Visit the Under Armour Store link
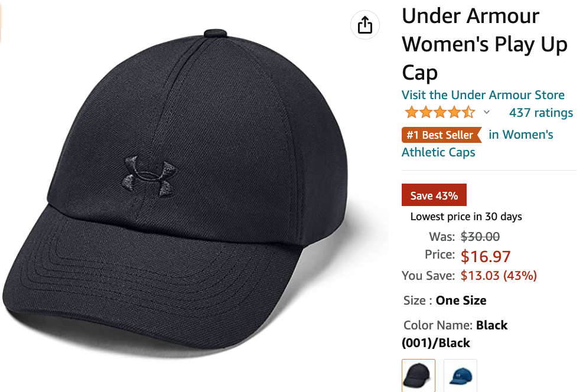The image size is (586, 392). pyautogui.click(x=483, y=95)
